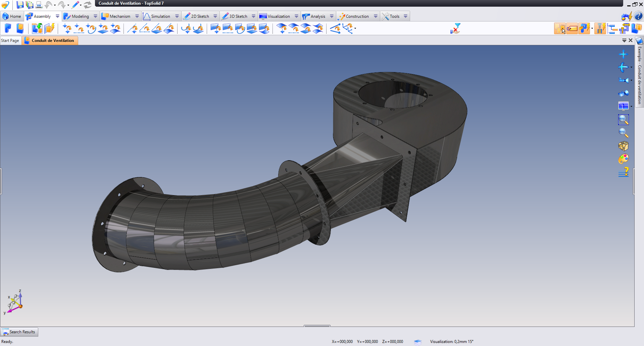This screenshot has width=644, height=346.
Task: Switch to the Mechanism ribbon tab
Action: 119,16
